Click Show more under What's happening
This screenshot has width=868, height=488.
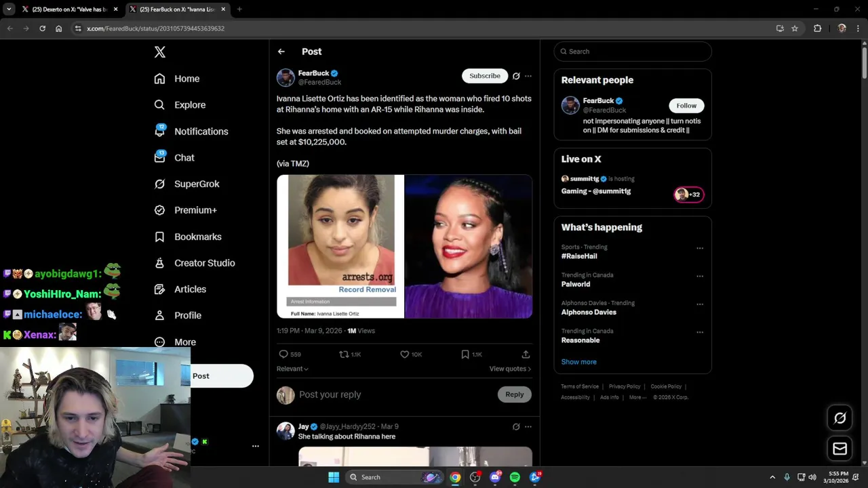[x=579, y=362]
